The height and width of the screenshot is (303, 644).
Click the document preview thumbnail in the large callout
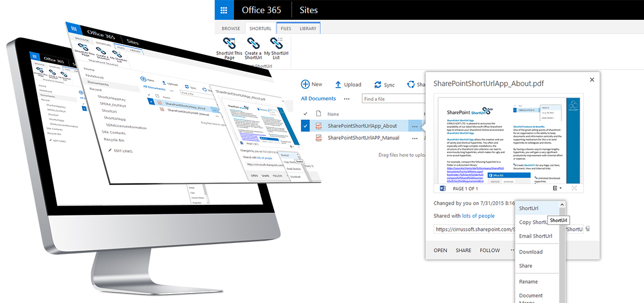tap(509, 140)
